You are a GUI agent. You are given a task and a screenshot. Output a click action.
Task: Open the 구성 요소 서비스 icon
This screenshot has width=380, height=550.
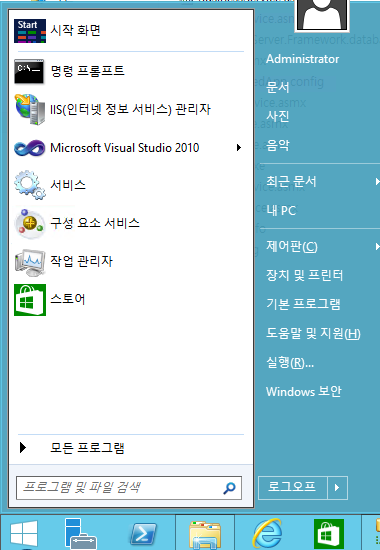[x=30, y=223]
